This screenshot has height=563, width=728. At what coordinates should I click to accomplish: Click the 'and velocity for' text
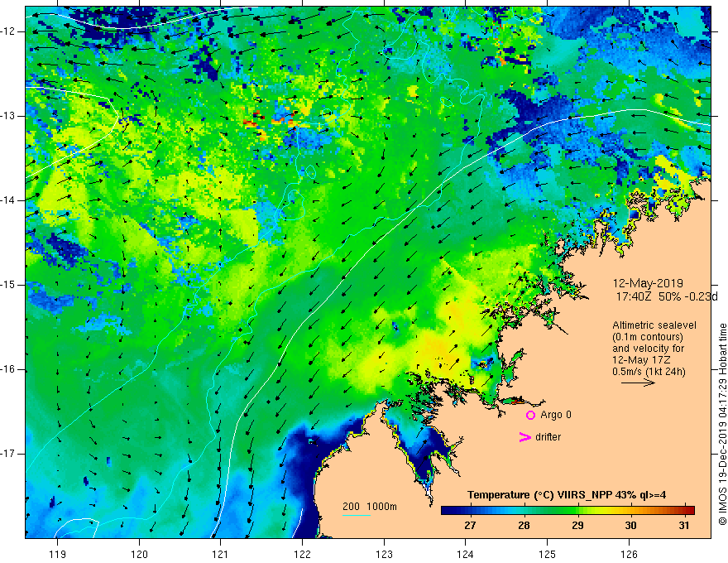648,349
